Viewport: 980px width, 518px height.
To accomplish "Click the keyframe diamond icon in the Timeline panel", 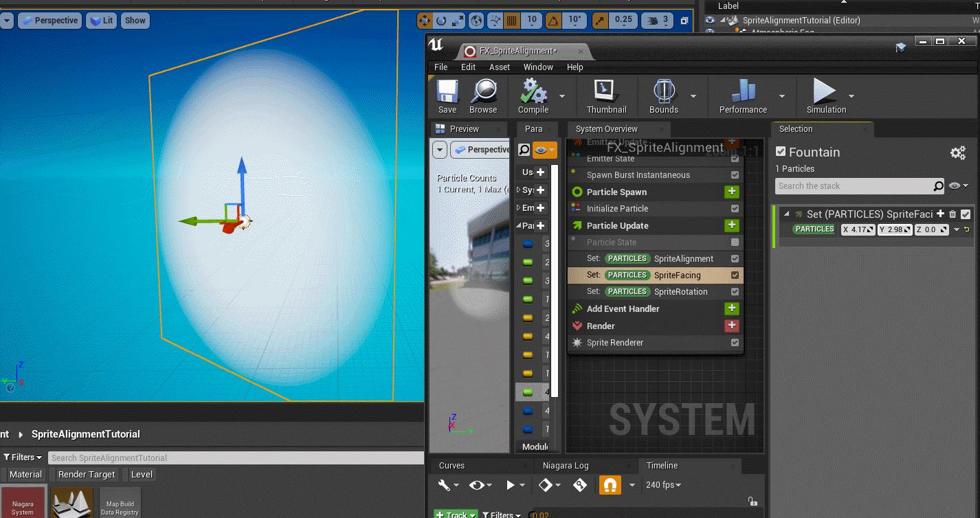I will tap(544, 484).
